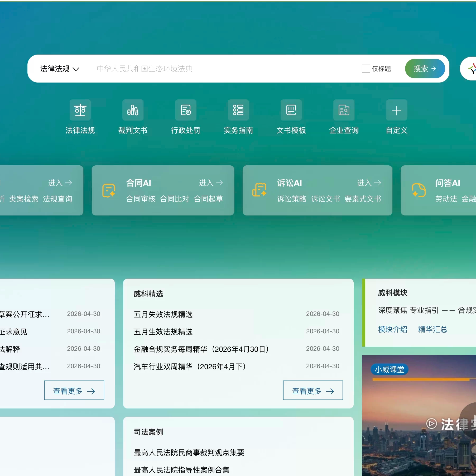Click 进入 on the 诉讼AI card
The width and height of the screenshot is (476, 476).
[369, 183]
